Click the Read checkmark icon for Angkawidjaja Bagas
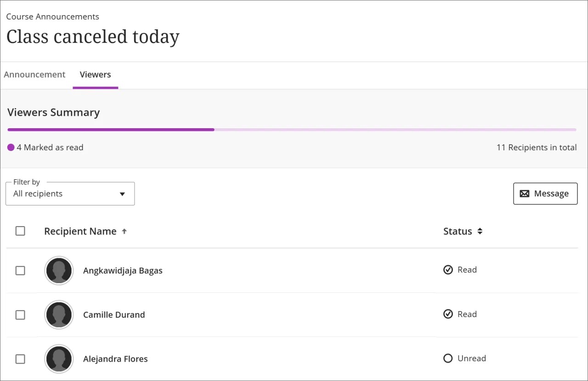 tap(448, 270)
